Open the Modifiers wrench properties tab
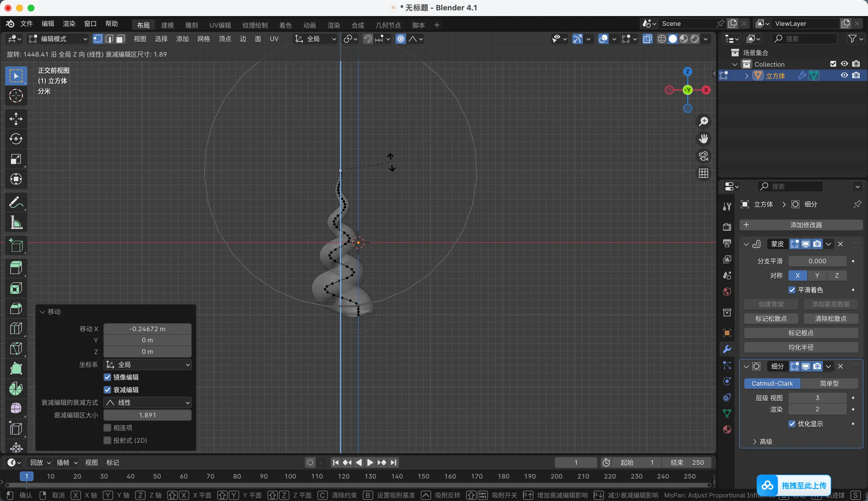This screenshot has height=501, width=868. 727,349
